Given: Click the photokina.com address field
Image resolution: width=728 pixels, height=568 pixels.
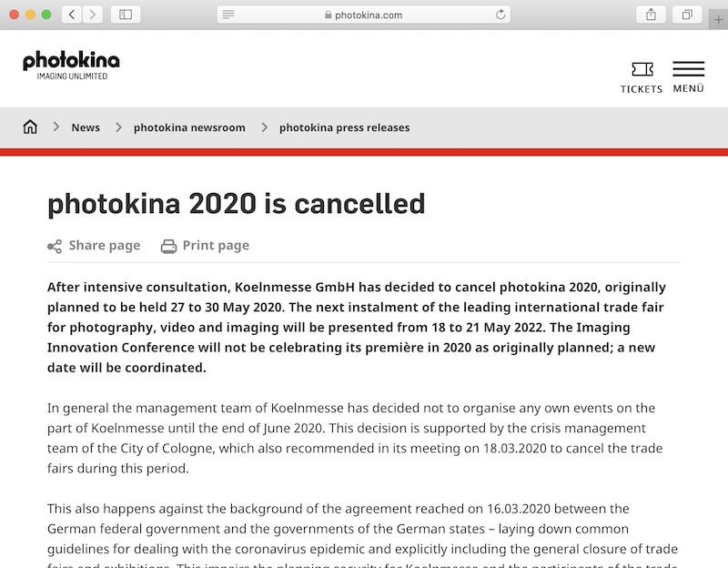Looking at the screenshot, I should coord(364,15).
